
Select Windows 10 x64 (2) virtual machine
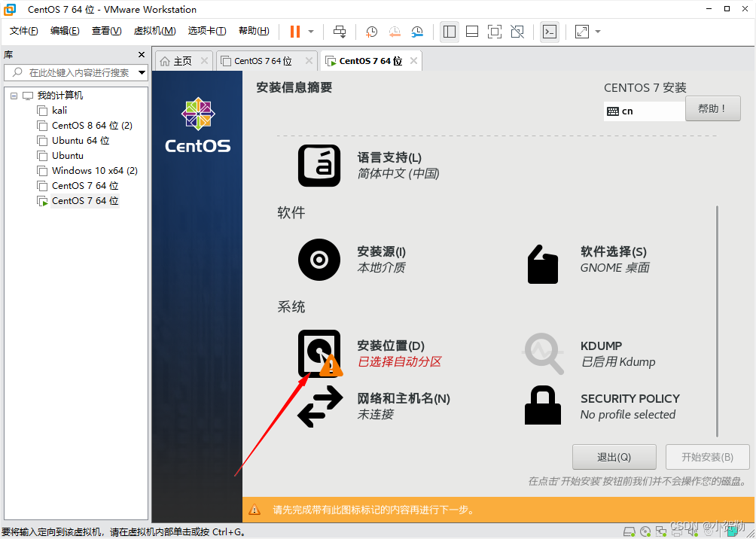click(x=95, y=171)
